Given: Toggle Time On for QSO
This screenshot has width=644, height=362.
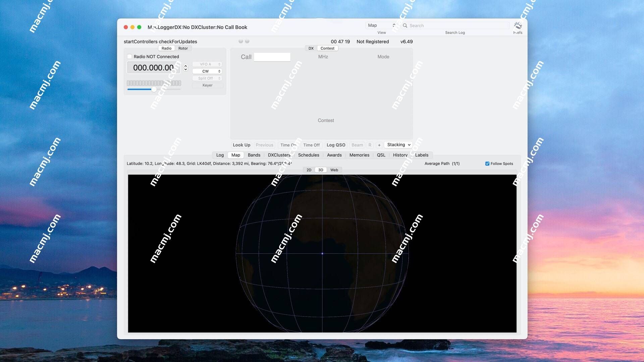Looking at the screenshot, I should (288, 145).
